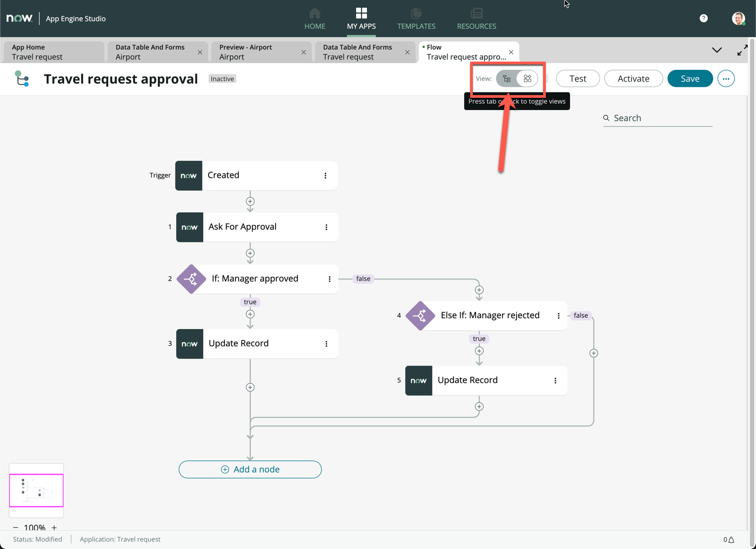Add a node after Update Record step 5
The height and width of the screenshot is (549, 756).
click(479, 407)
